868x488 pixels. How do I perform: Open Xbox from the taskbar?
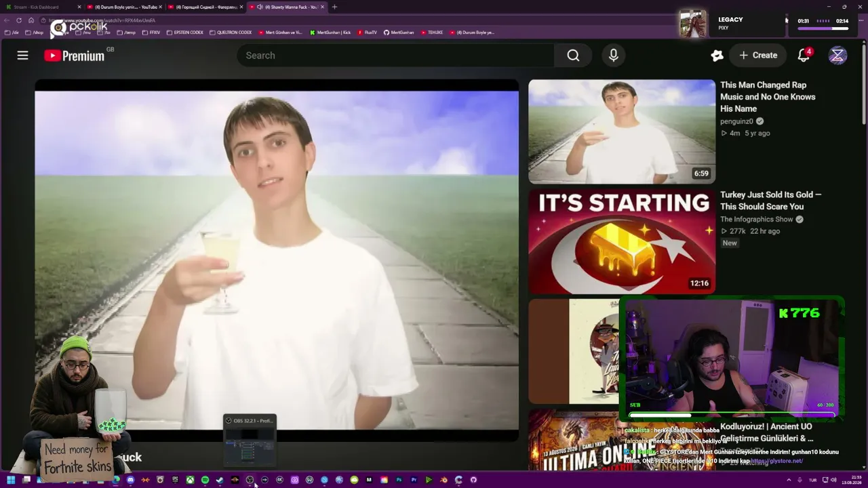click(x=190, y=480)
